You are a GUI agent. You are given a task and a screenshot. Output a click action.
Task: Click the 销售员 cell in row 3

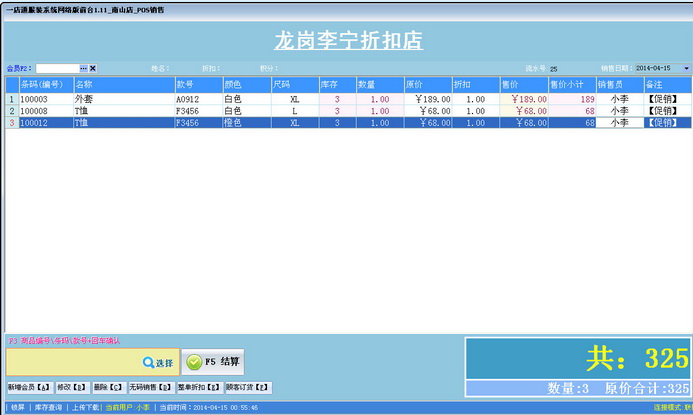tap(619, 123)
